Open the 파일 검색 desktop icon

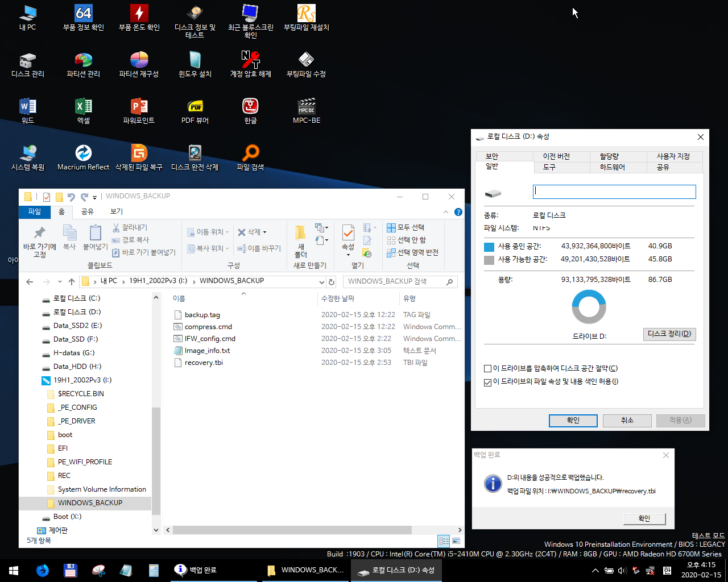(251, 158)
